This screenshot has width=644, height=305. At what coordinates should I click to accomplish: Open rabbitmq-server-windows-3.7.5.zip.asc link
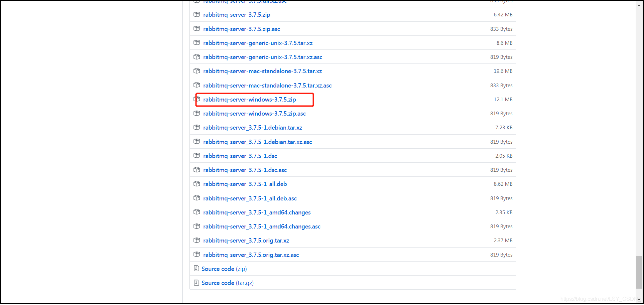[x=254, y=114]
